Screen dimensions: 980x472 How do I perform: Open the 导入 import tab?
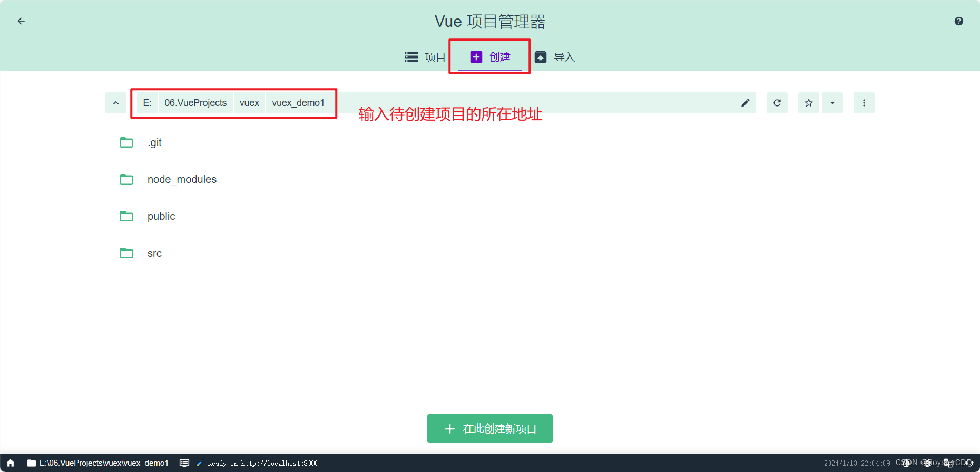(x=555, y=57)
